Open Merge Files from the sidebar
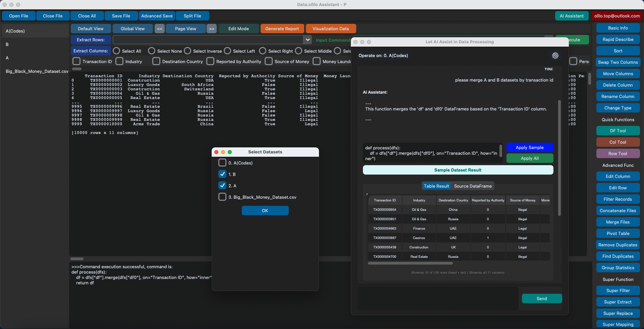Image resolution: width=644 pixels, height=329 pixels. (618, 222)
